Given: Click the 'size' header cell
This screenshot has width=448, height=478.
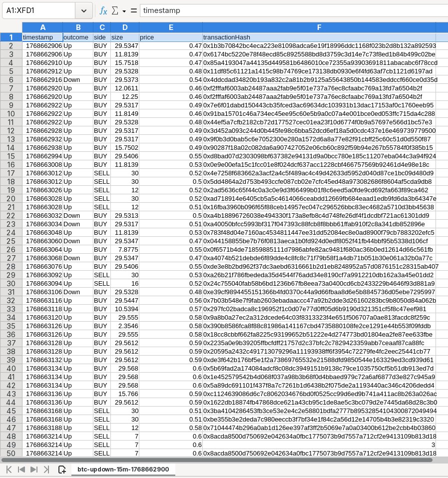Looking at the screenshot, I should click(125, 37).
